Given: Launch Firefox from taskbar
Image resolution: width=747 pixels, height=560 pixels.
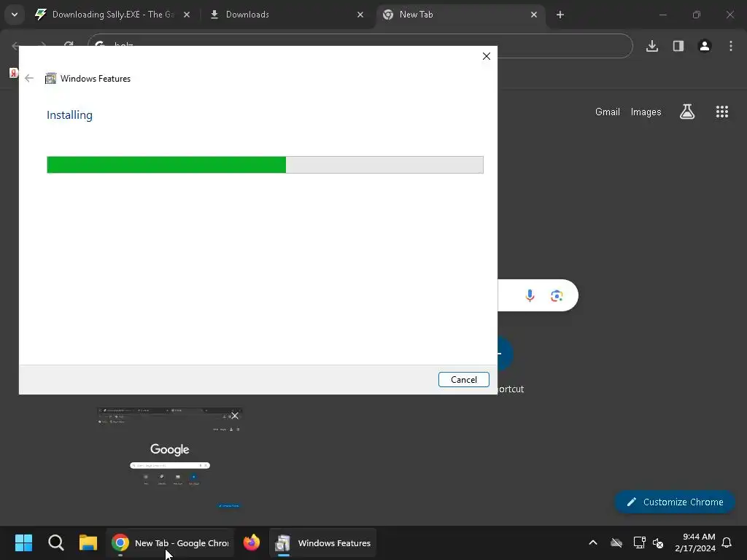Looking at the screenshot, I should coord(252,542).
